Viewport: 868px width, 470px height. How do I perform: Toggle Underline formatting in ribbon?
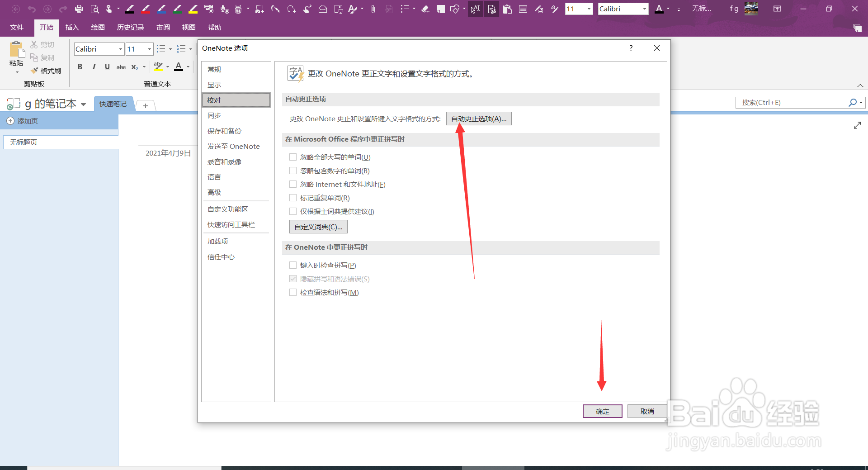coord(107,67)
